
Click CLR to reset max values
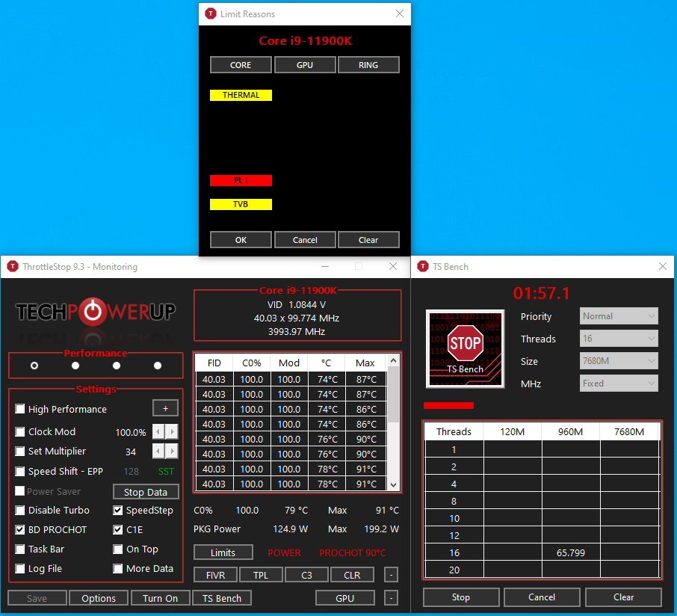pos(352,575)
